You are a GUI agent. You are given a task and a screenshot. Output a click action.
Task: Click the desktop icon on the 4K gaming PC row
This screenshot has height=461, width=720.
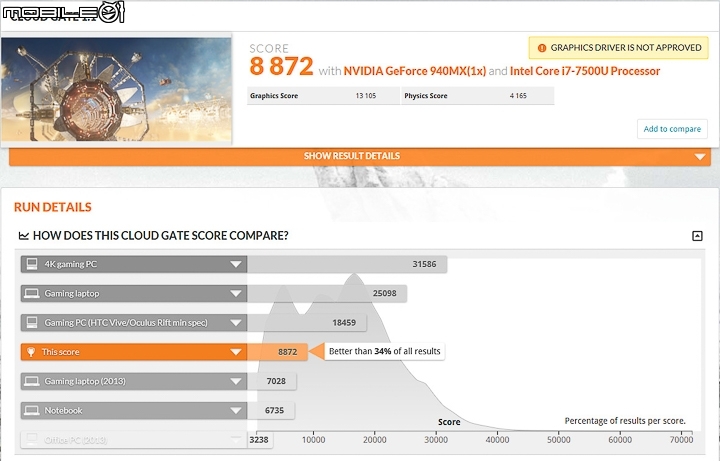coord(32,264)
